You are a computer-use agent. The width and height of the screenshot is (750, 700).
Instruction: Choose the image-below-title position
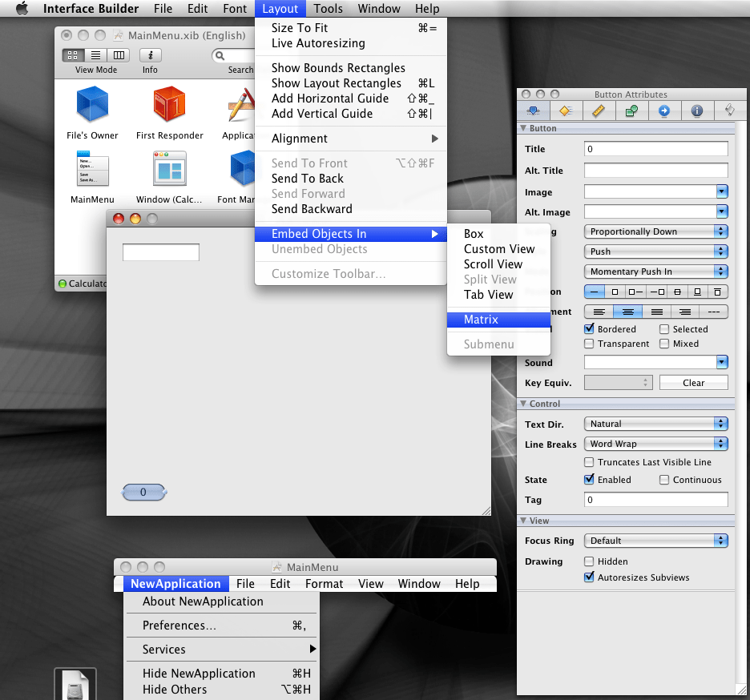tap(697, 292)
